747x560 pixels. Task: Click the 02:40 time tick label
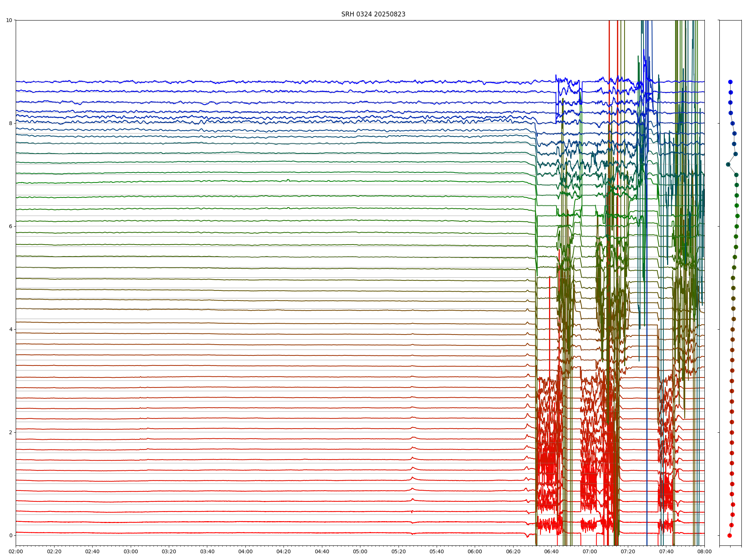pos(92,551)
